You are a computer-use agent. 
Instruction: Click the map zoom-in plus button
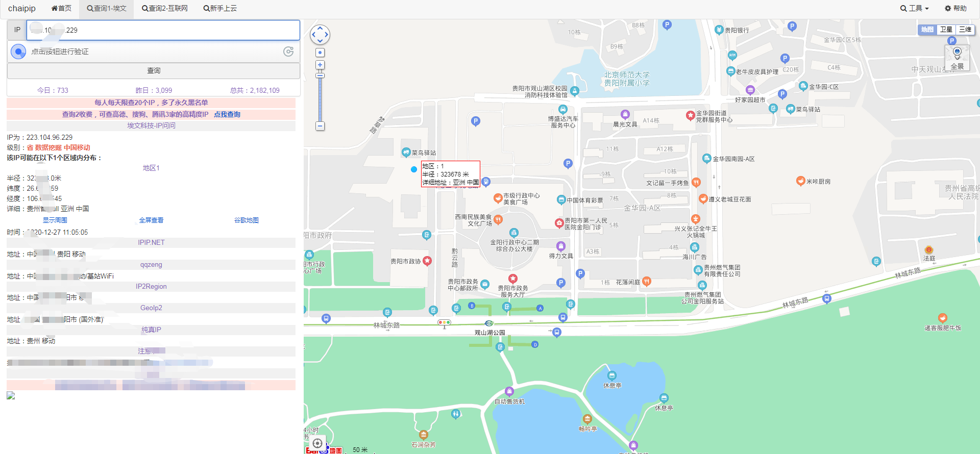click(320, 65)
